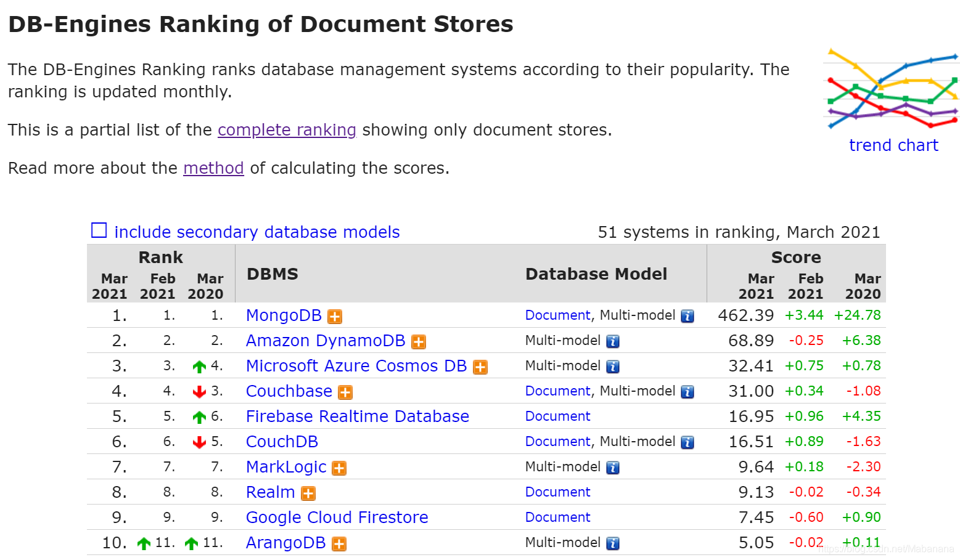Click the Score column header
The width and height of the screenshot is (960, 560).
(x=796, y=258)
